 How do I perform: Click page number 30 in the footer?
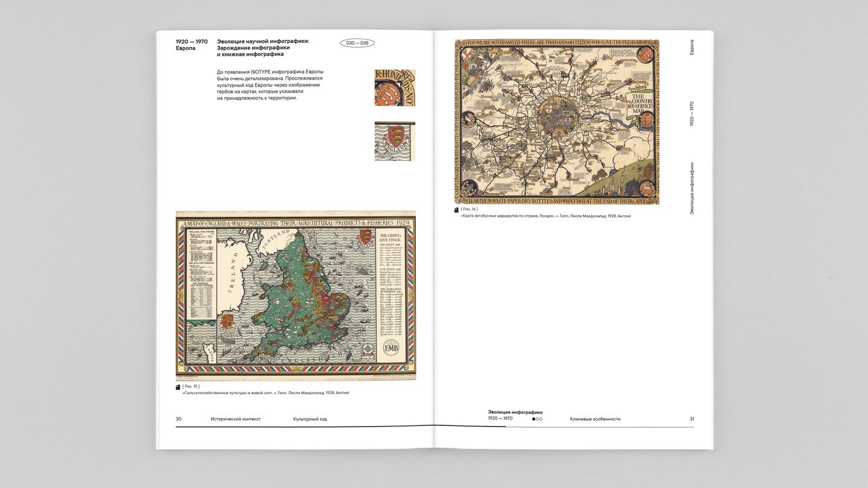[178, 419]
